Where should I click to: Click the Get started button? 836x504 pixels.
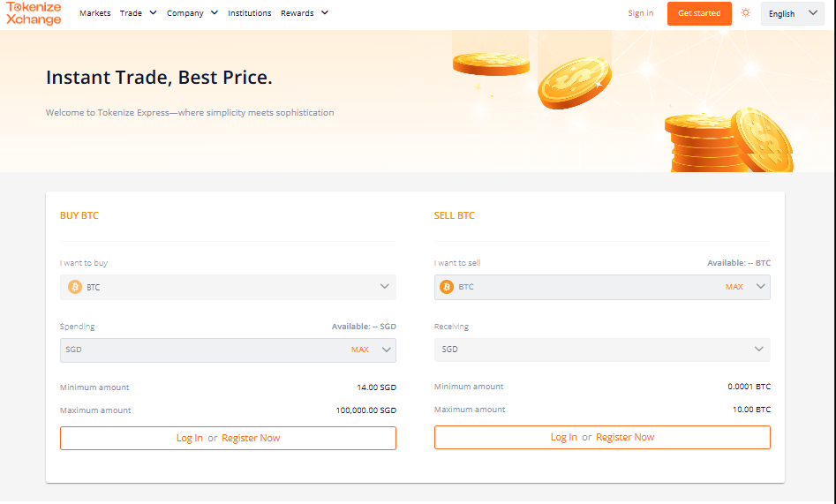pyautogui.click(x=699, y=13)
